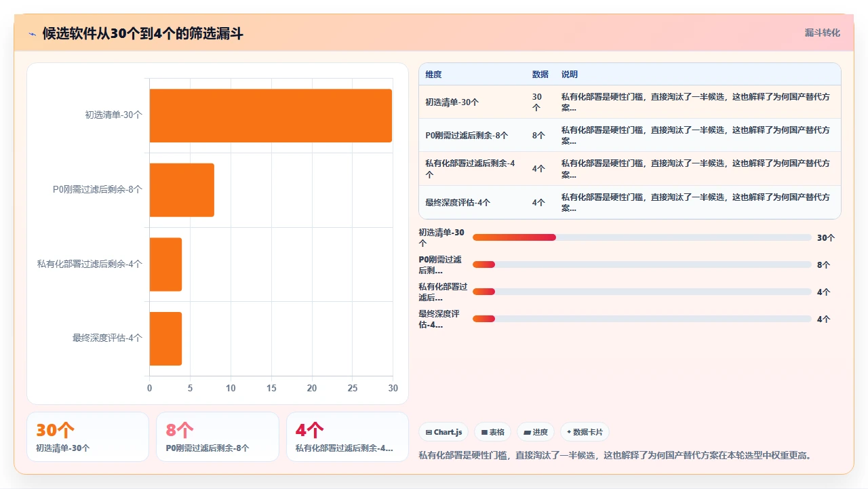Screen dimensions: 868x489
Task: Click the 4个 data card
Action: (347, 437)
